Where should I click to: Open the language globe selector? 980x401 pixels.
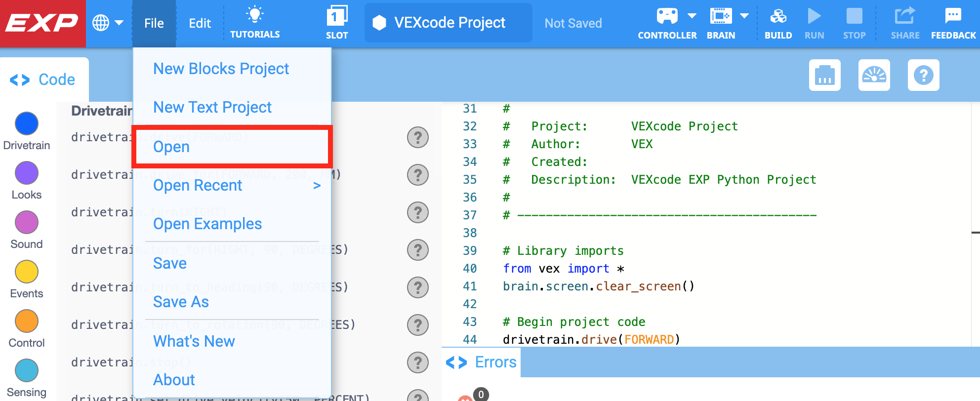tap(108, 23)
